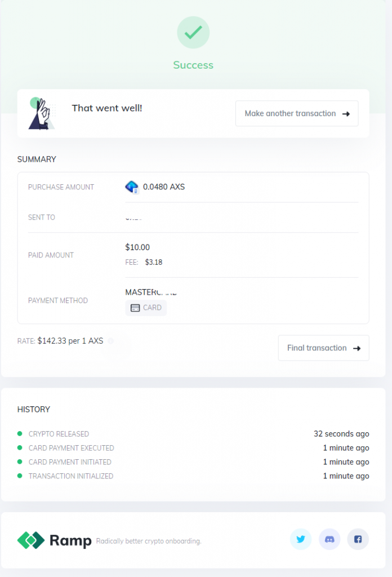Click the arrow in Make another transaction
The image size is (392, 577).
pos(346,114)
